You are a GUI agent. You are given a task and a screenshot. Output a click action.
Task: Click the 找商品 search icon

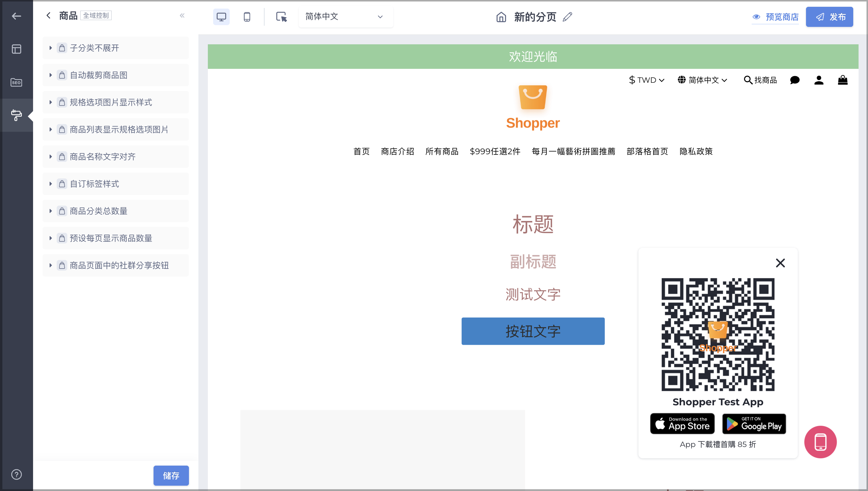coord(760,80)
